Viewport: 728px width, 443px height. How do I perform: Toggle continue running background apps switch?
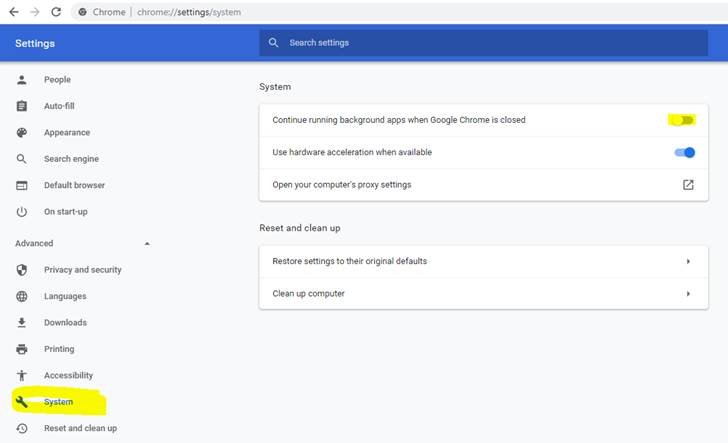click(682, 120)
